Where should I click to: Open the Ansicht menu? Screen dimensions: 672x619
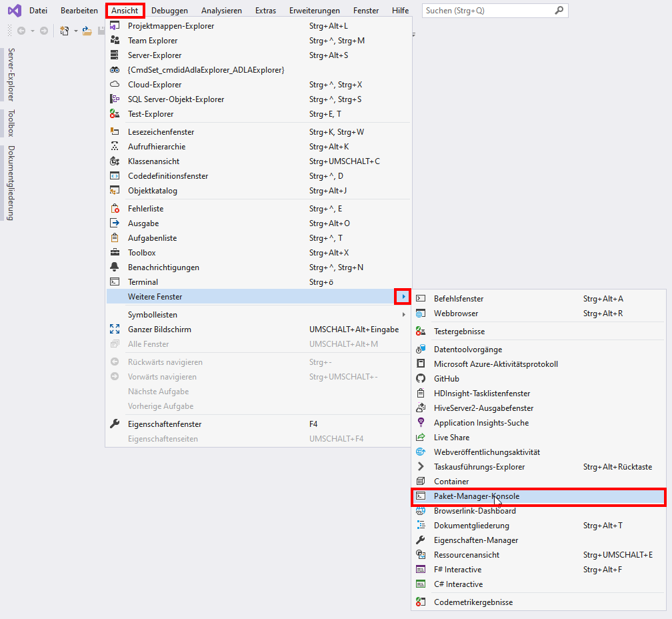click(x=125, y=10)
